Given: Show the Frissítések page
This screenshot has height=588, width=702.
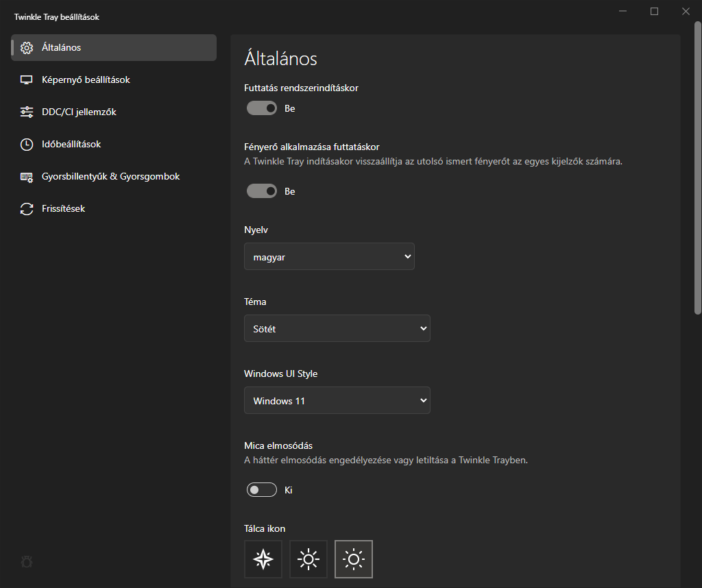Looking at the screenshot, I should coord(114,208).
